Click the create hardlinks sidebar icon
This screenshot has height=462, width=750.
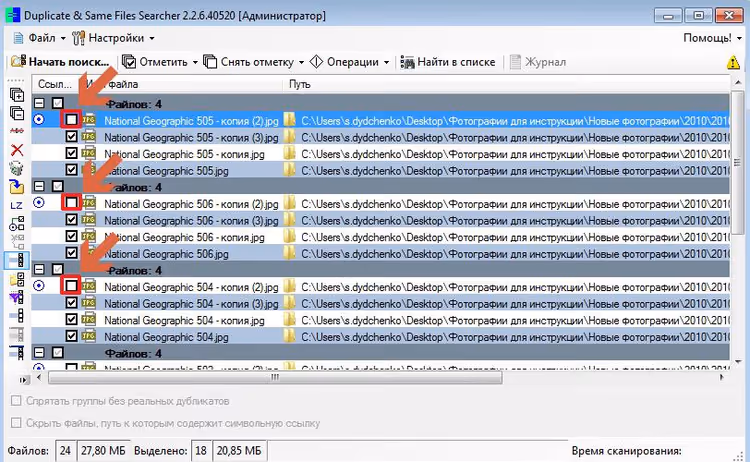(17, 223)
